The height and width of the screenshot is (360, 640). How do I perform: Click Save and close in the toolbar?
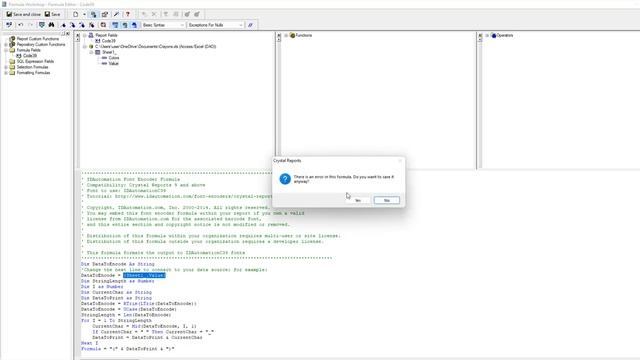coord(23,14)
